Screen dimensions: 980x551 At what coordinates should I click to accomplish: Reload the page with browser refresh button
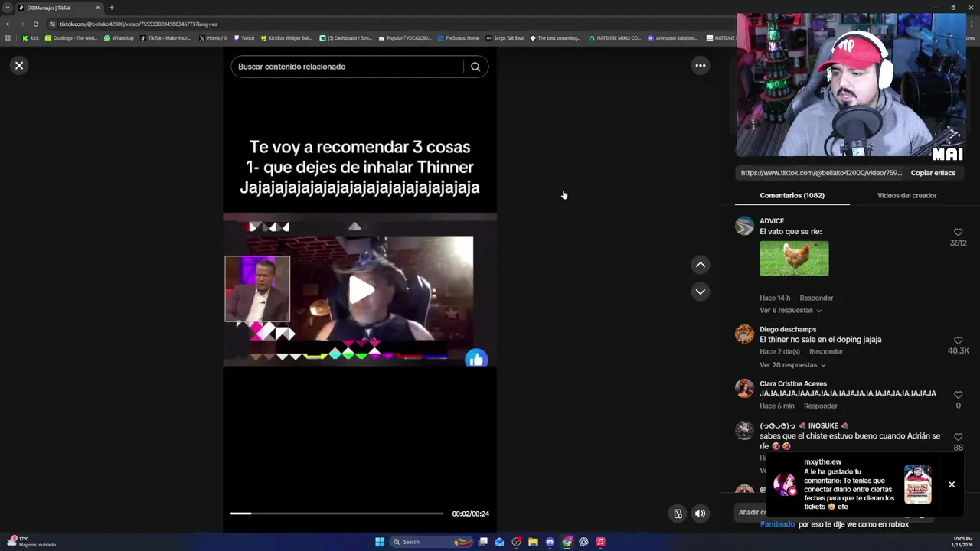click(35, 24)
